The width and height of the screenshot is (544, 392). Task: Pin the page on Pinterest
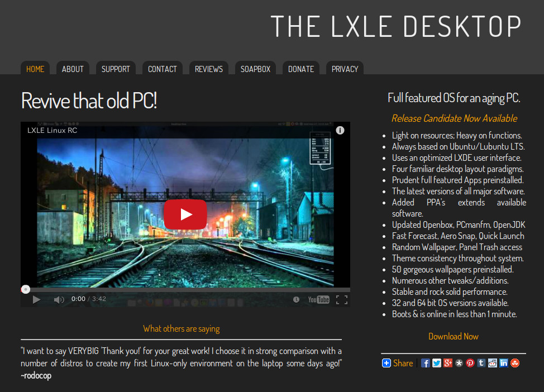click(470, 363)
